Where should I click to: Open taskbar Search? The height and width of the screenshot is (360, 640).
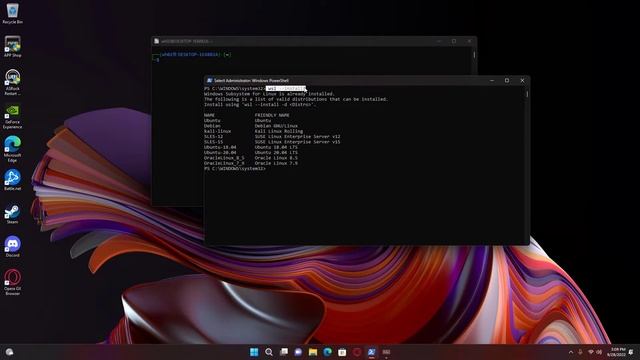(269, 352)
